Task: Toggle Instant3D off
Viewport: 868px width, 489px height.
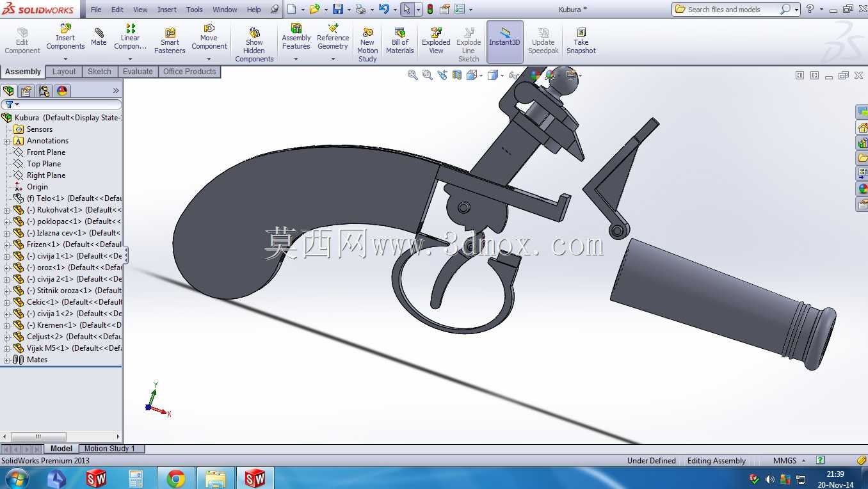Action: point(505,42)
